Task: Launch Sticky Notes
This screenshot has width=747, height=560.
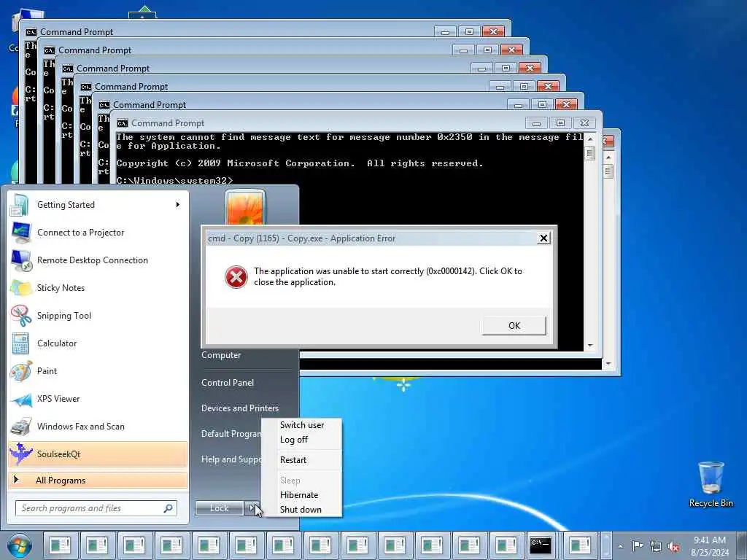Action: 98,287
